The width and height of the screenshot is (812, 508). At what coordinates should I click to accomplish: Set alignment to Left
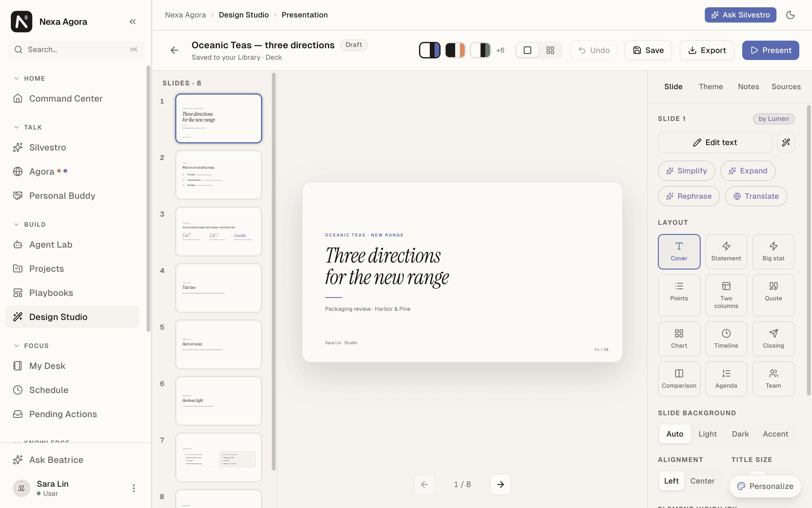point(671,481)
